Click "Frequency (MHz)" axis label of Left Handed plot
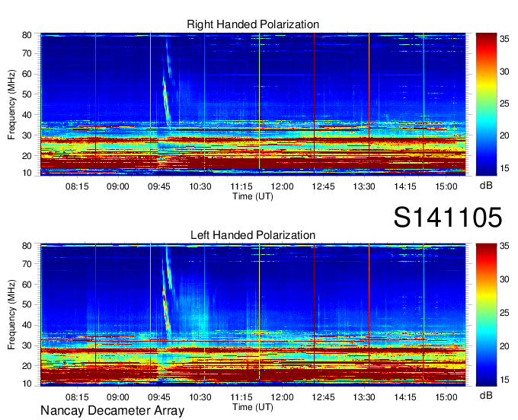Screen dimensions: 518x420 [x=11, y=315]
